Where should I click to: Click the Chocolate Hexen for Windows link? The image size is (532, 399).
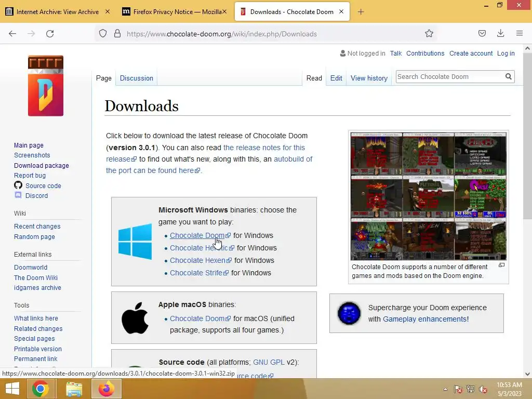click(201, 260)
